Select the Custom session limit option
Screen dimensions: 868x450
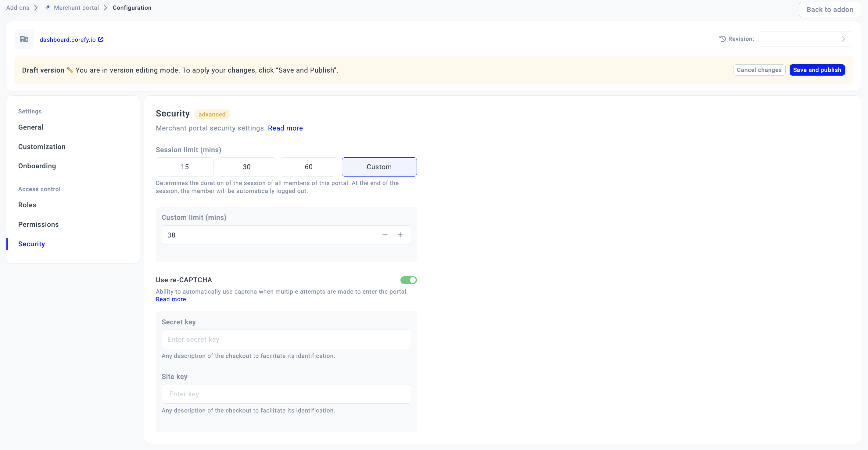coord(379,167)
